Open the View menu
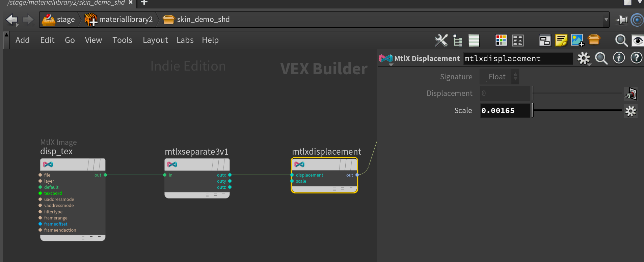 point(93,40)
